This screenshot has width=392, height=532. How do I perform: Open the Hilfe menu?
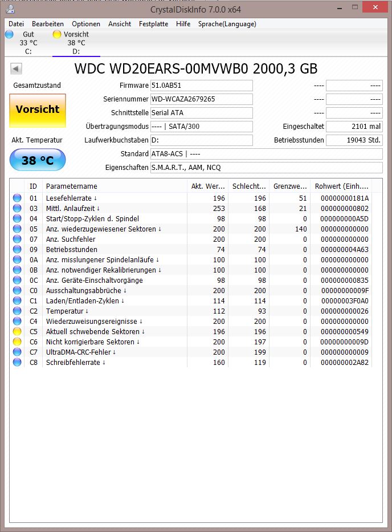coord(183,24)
